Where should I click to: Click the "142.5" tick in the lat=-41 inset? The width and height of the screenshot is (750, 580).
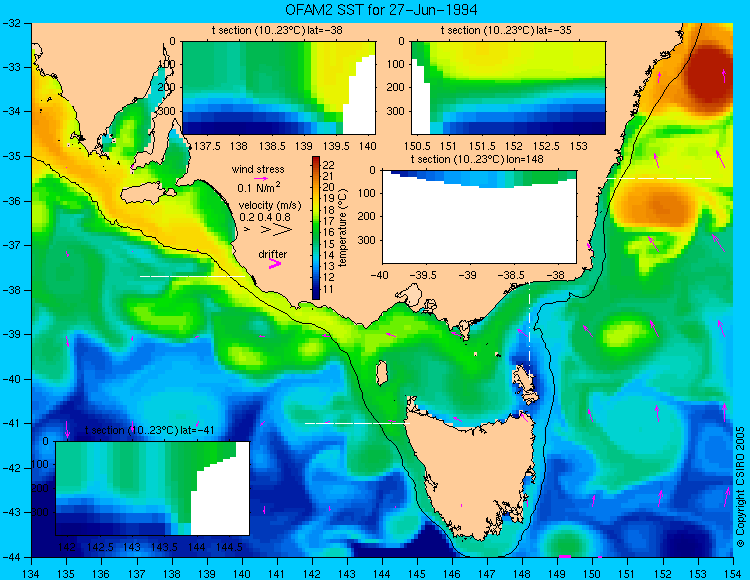point(99,547)
